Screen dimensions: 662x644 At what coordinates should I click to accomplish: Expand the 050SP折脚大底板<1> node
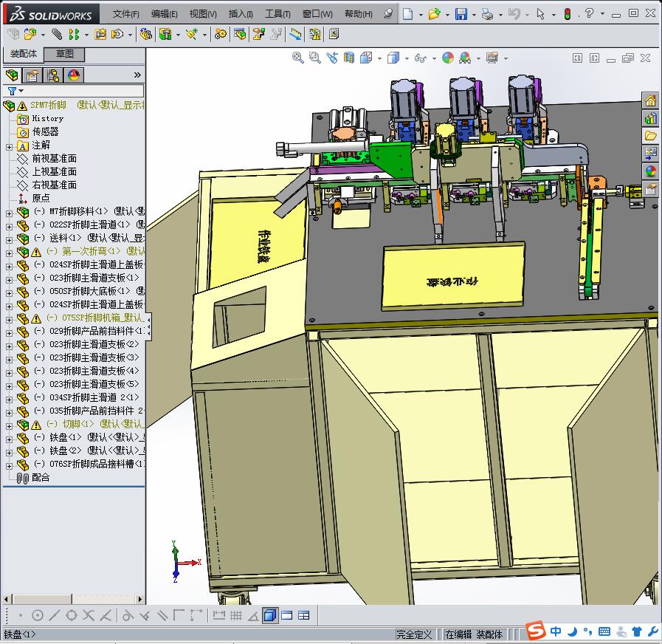tap(10, 293)
